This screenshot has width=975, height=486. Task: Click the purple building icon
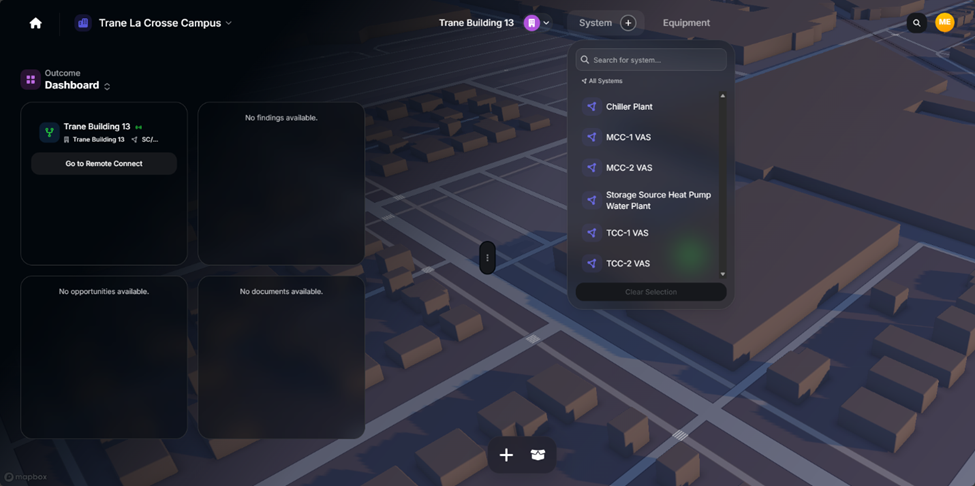(531, 23)
